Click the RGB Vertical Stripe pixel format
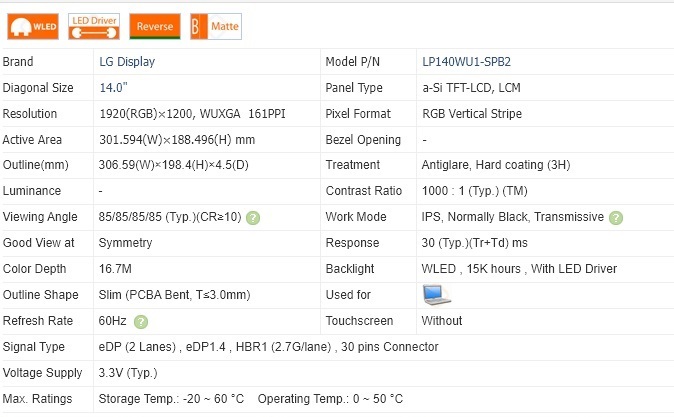This screenshot has width=674, height=417. coord(472,114)
